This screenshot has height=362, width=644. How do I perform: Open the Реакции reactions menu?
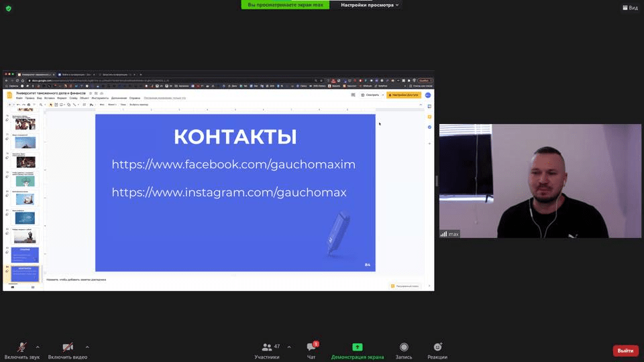click(x=437, y=351)
